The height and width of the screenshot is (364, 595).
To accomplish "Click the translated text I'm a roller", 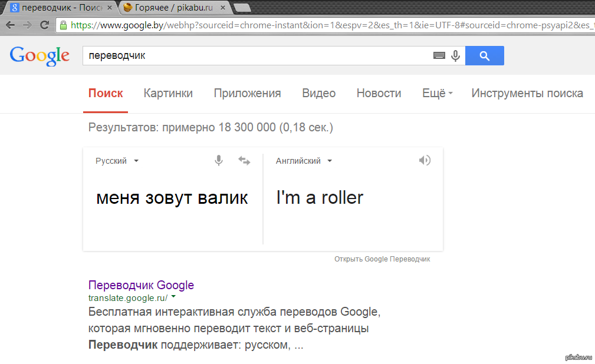I will point(320,197).
